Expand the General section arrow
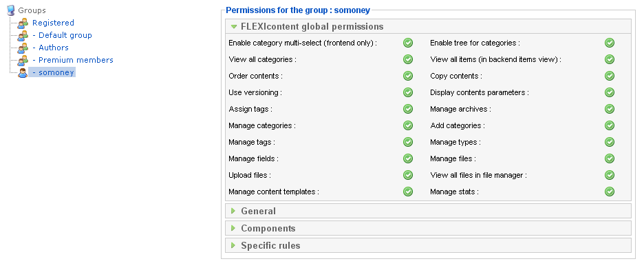644x268 pixels. click(x=233, y=211)
